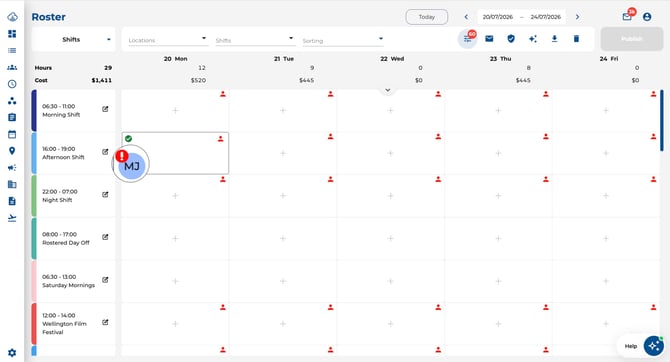Click the total cost $1,411 value
This screenshot has width=670, height=362.
click(x=102, y=80)
